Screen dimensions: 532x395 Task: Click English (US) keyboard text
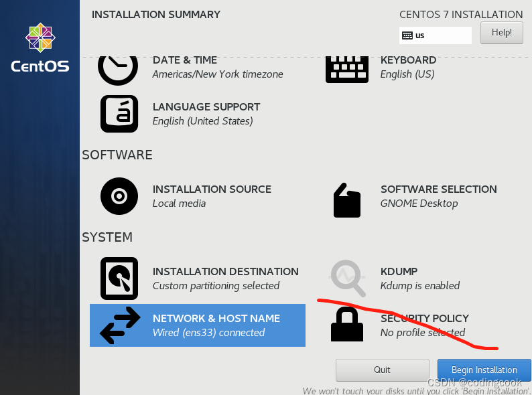[407, 74]
